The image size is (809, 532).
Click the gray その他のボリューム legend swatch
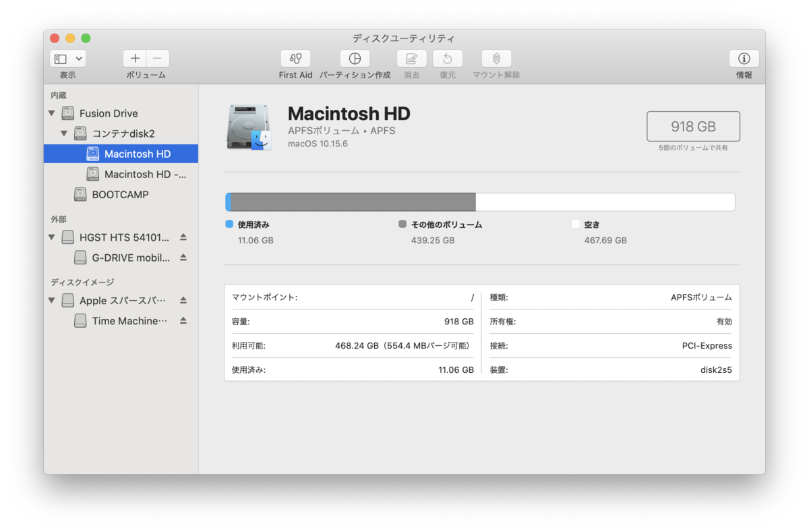pyautogui.click(x=402, y=224)
